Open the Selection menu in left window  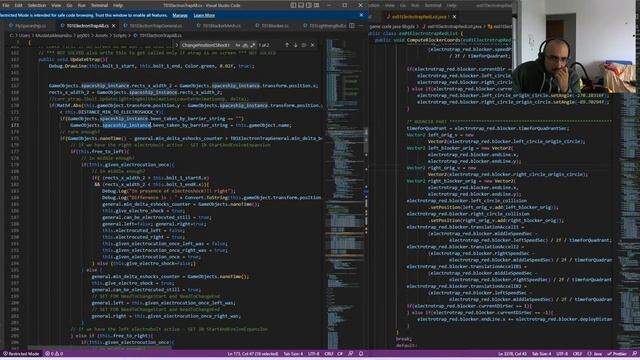(37, 5)
